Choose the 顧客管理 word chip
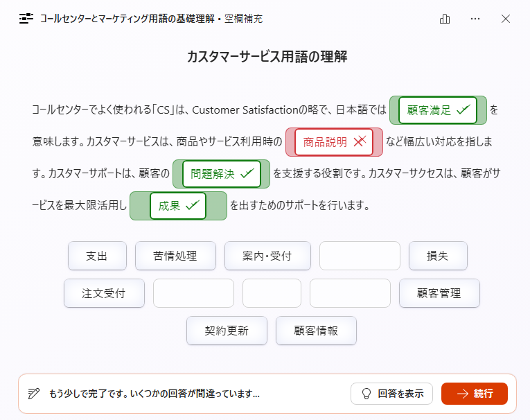 439,293
